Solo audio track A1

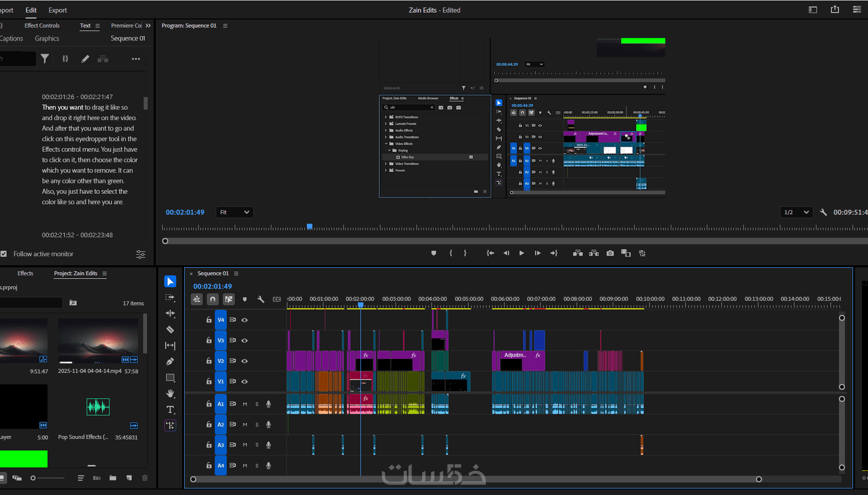click(x=257, y=404)
